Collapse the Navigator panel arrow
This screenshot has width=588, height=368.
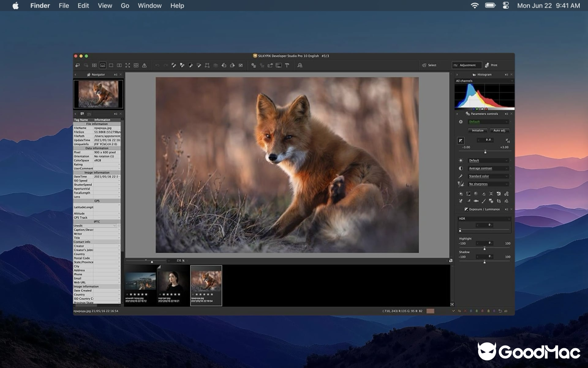click(76, 75)
